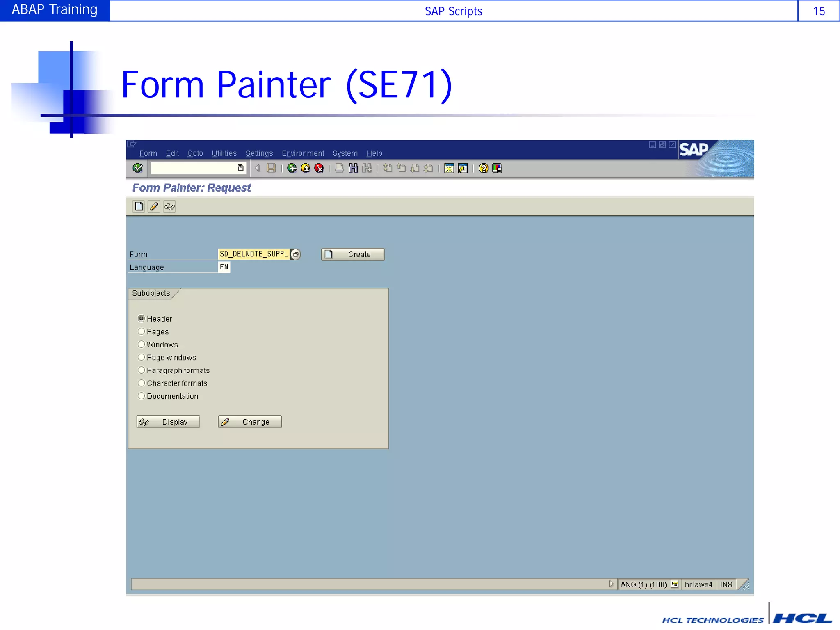
Task: Click the yellow Help question mark icon
Action: 484,168
